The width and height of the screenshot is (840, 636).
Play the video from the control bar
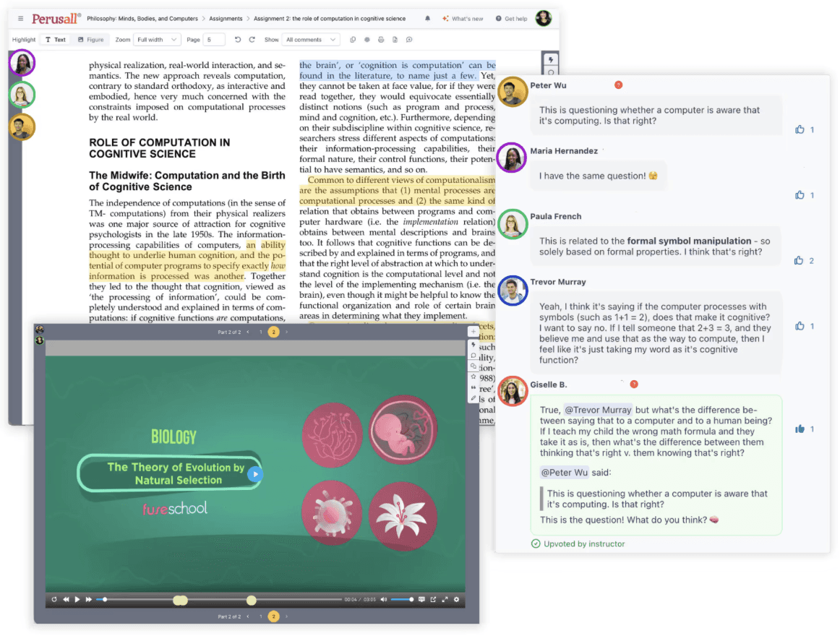(77, 600)
